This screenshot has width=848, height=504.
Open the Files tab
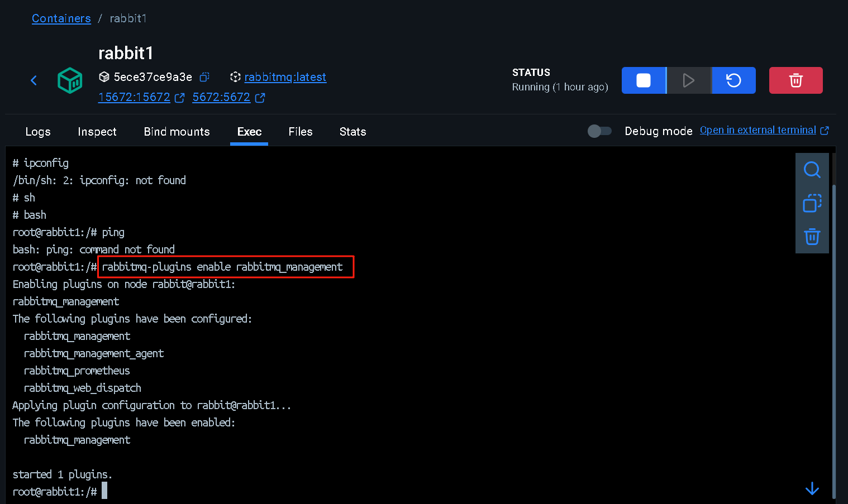tap(301, 132)
